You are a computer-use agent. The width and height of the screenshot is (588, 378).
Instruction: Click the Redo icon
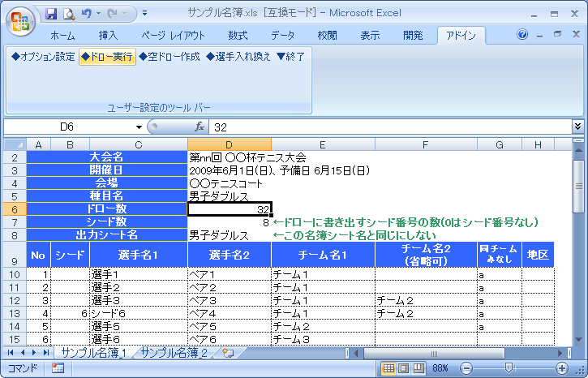tap(112, 14)
